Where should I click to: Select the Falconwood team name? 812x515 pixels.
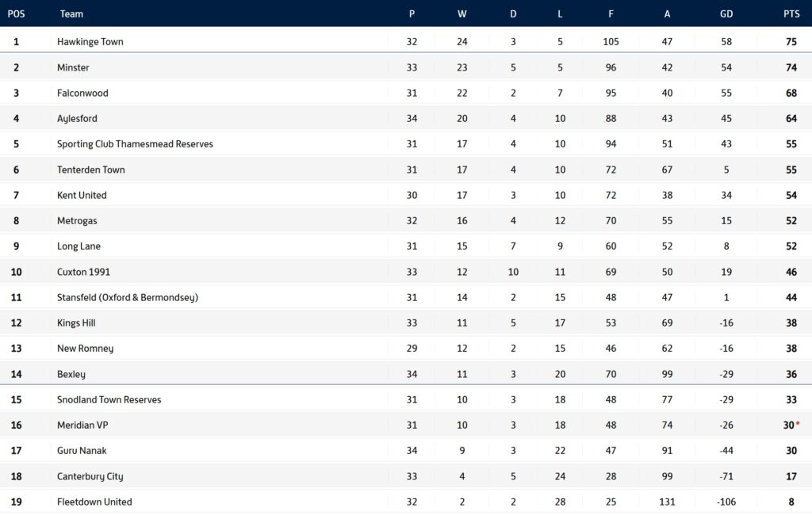pos(82,93)
